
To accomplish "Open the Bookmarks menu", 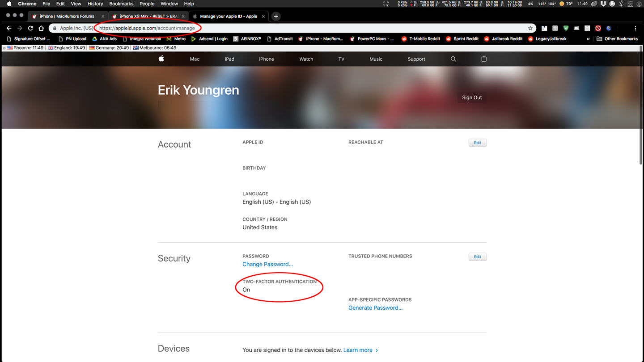I will point(121,4).
